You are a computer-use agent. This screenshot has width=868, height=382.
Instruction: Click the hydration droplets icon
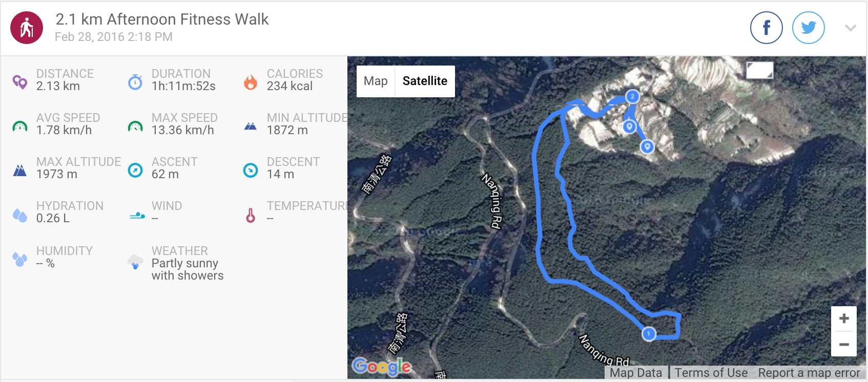click(20, 215)
